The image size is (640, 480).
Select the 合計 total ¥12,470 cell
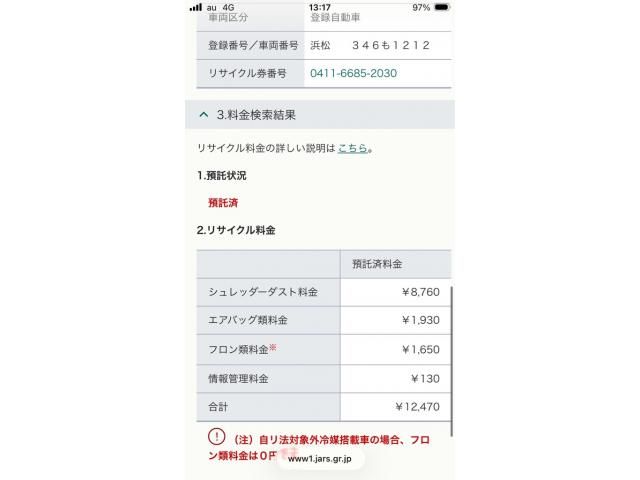pyautogui.click(x=396, y=407)
